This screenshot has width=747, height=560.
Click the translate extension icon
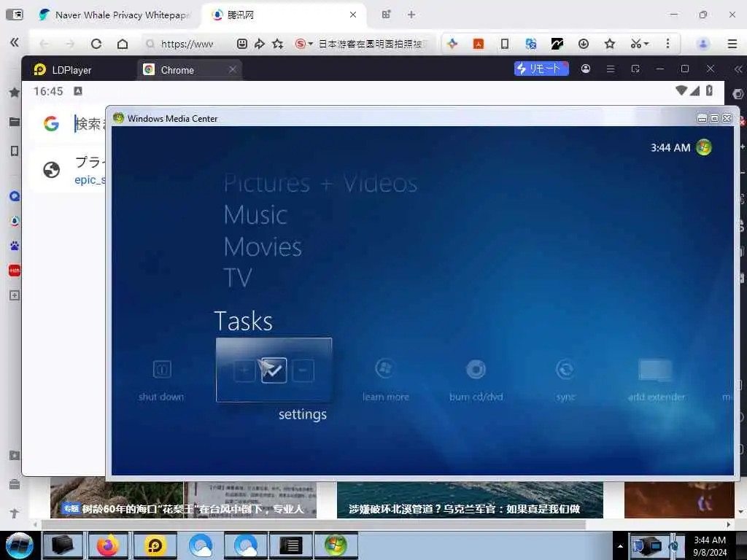pos(531,44)
